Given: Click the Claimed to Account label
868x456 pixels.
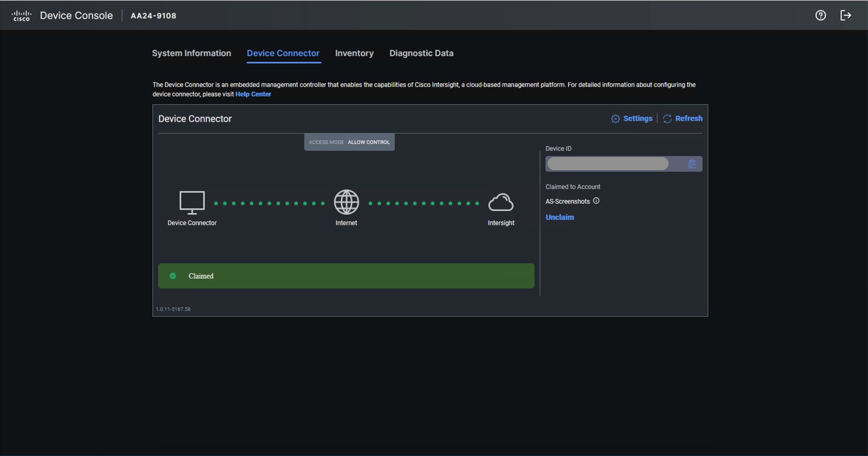Looking at the screenshot, I should tap(573, 187).
